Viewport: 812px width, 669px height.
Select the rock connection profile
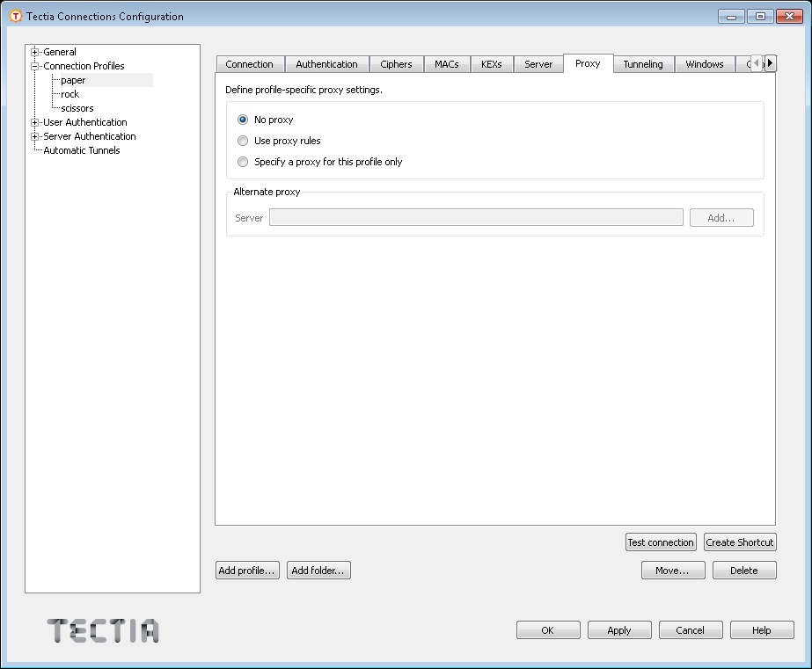click(x=69, y=94)
